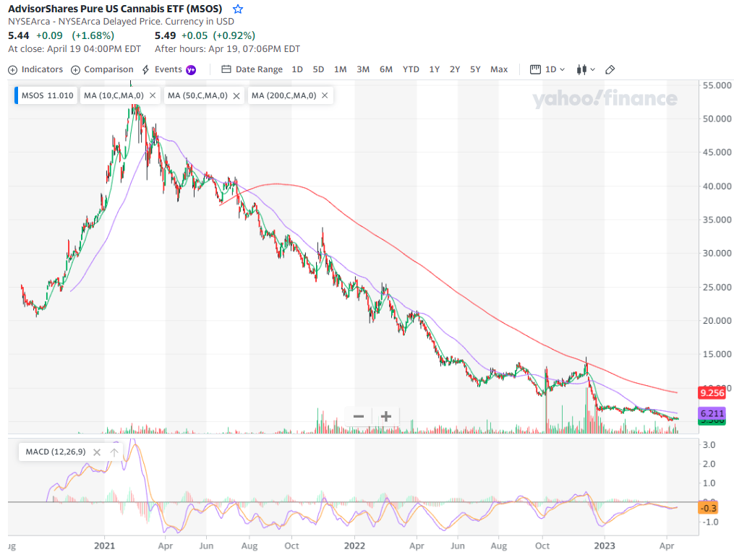Click the 2021 label on time axis
This screenshot has width=734, height=560.
tap(104, 546)
